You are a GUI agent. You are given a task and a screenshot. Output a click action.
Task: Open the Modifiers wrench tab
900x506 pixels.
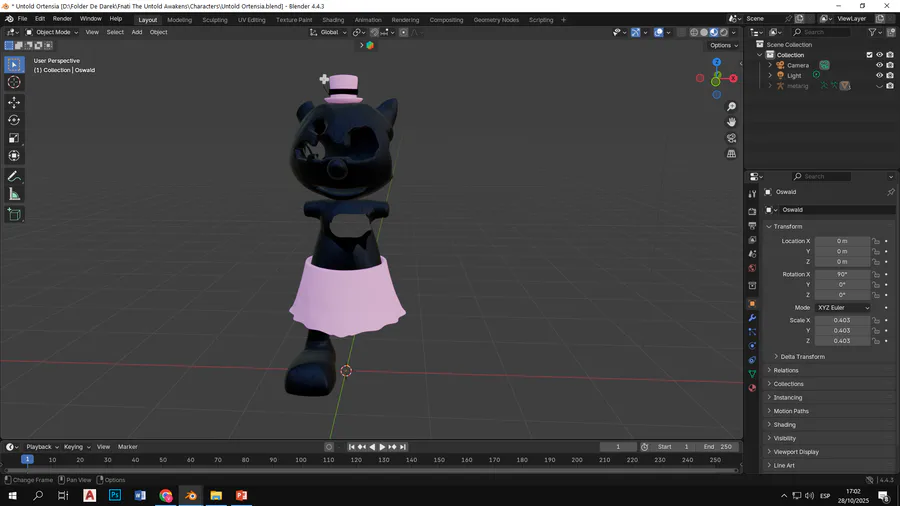[x=752, y=318]
